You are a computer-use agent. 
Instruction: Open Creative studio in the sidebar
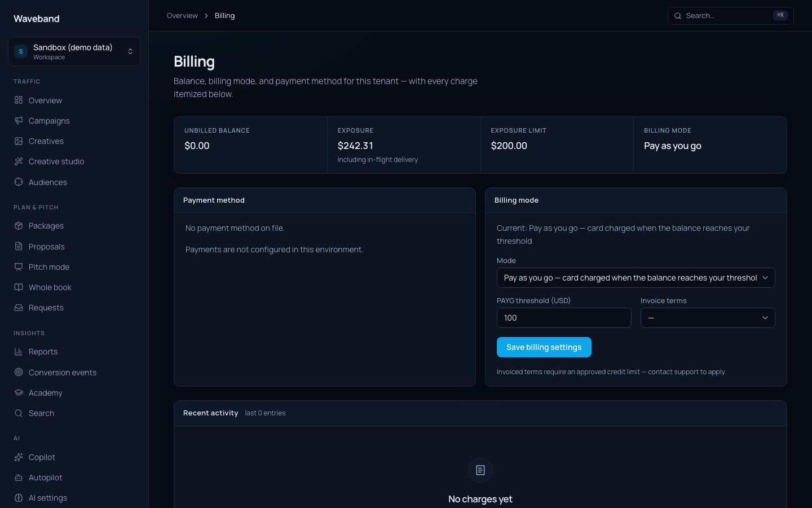[74, 161]
